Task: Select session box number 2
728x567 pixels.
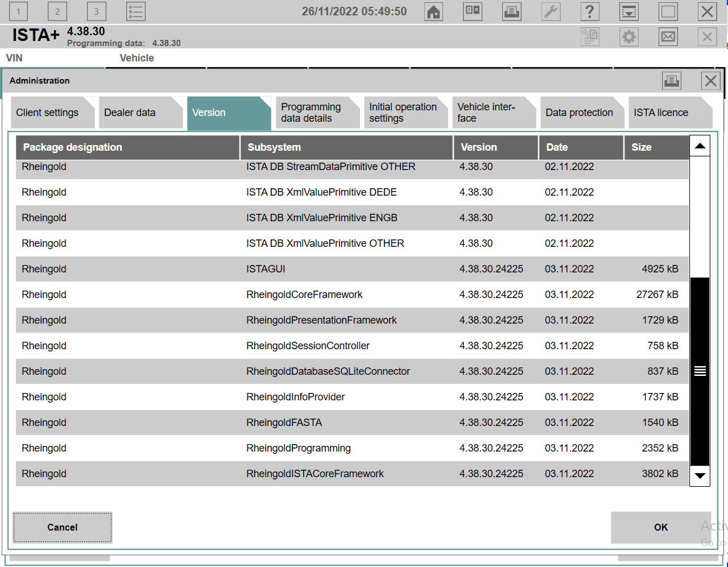Action: (x=57, y=11)
